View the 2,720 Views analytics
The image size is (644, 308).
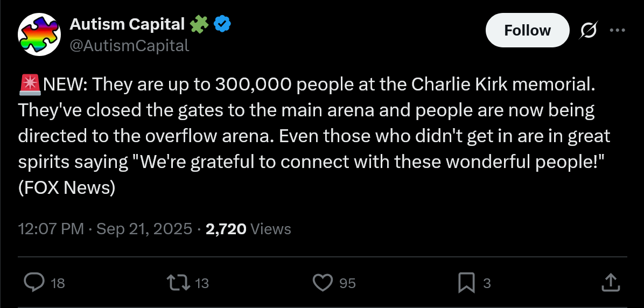(248, 229)
